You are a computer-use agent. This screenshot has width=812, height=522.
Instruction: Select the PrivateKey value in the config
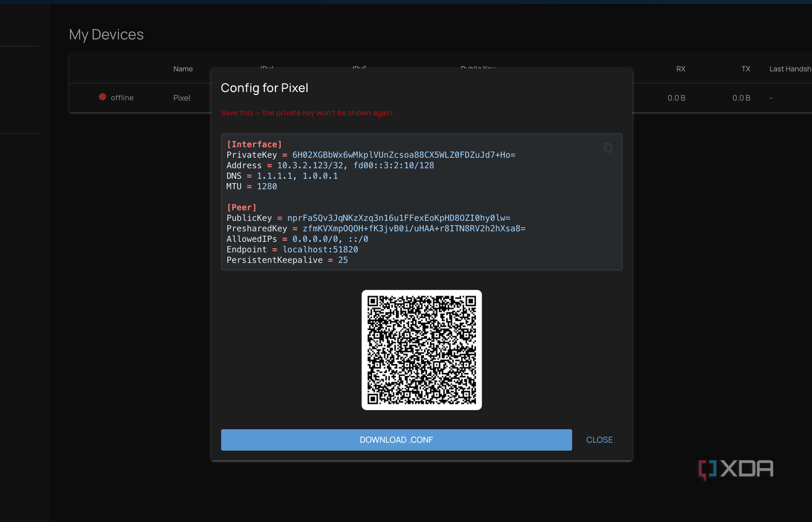click(404, 155)
